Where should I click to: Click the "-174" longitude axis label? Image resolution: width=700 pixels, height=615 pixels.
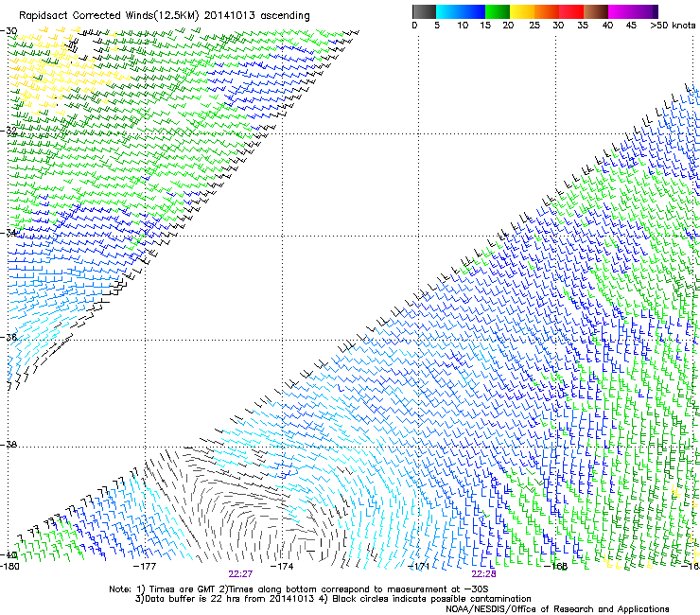pos(282,567)
